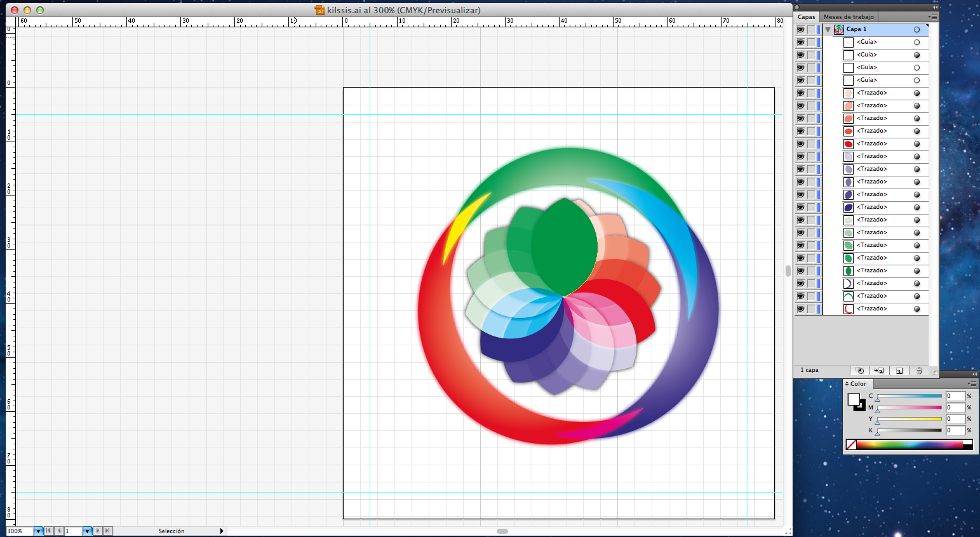This screenshot has height=537, width=980.
Task: Open status bar options arrow next to Selección
Action: pos(222,531)
